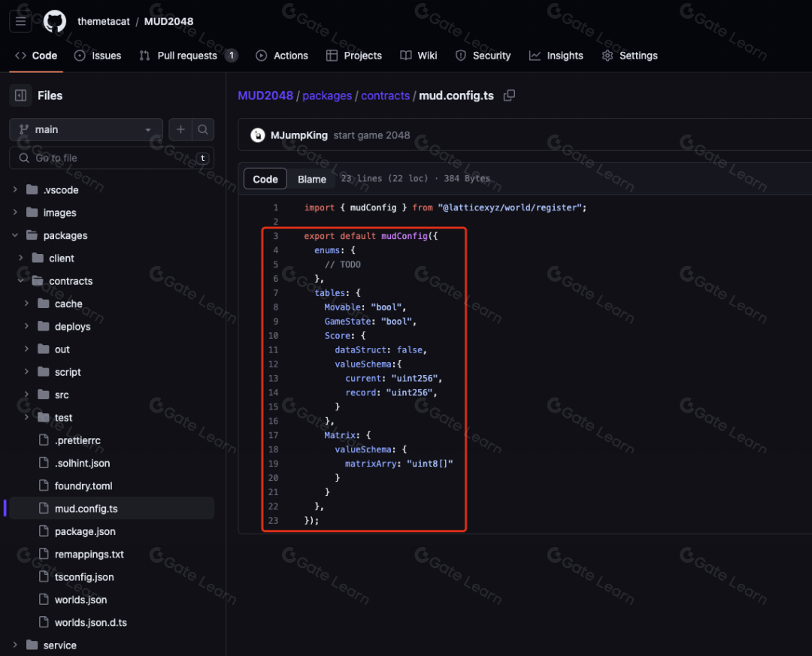This screenshot has width=812, height=656.
Task: Open the main branch selector dropdown
Action: (85, 129)
